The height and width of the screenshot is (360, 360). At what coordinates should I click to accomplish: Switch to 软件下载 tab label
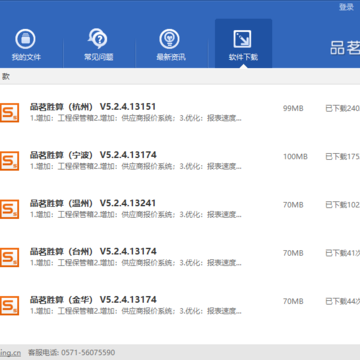point(243,57)
